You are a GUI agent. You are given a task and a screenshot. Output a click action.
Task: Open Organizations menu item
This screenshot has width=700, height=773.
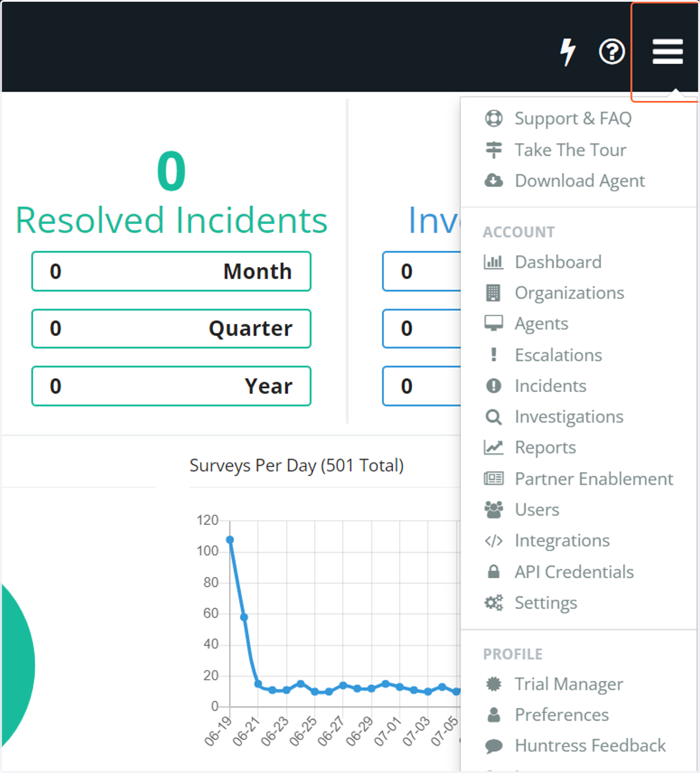pyautogui.click(x=569, y=293)
